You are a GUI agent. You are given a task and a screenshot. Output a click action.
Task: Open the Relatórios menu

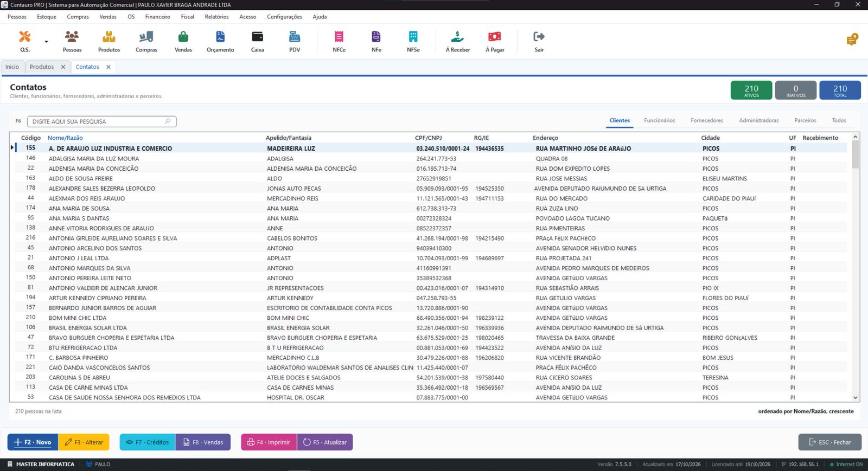coord(216,17)
